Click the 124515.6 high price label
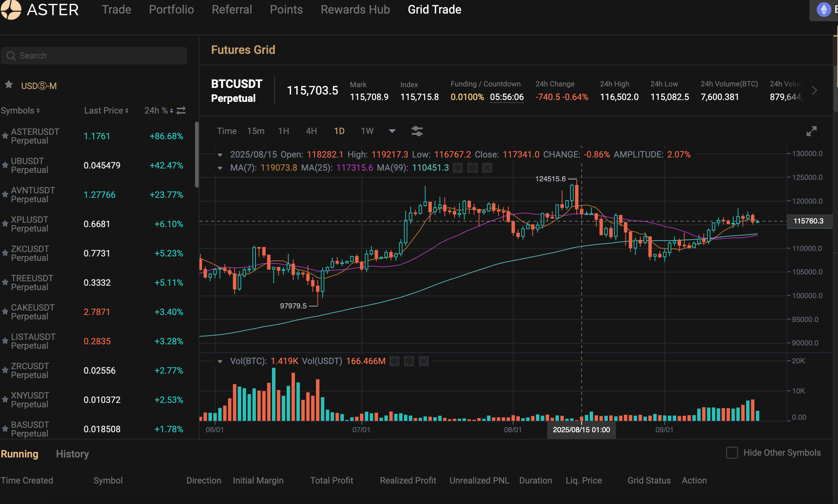The height and width of the screenshot is (504, 838). pyautogui.click(x=550, y=179)
